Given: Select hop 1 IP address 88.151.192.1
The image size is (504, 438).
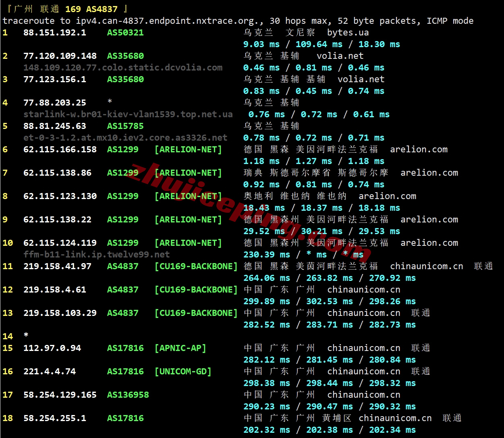Looking at the screenshot, I should coord(55,33).
